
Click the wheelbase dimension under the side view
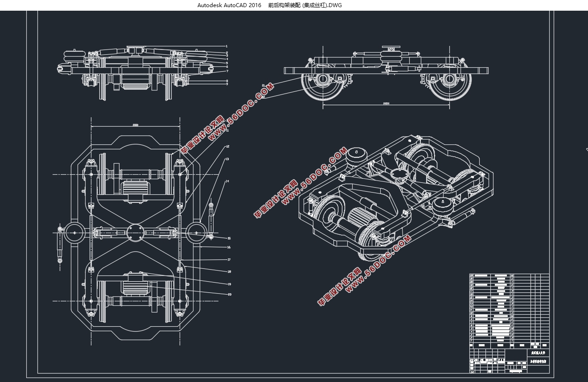point(386,103)
